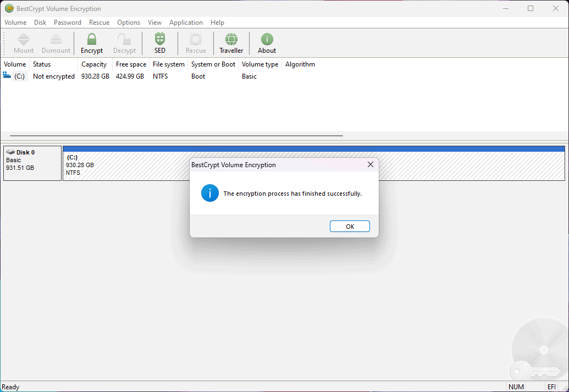Click the BestCrypt app title bar icon
Screen dimensions: 569x392
(9, 8)
